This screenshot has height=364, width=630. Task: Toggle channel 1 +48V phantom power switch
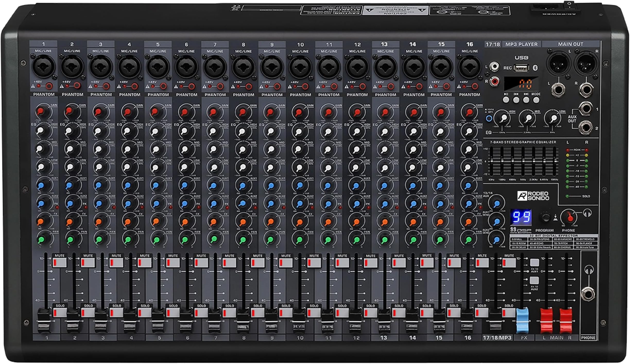click(x=49, y=86)
